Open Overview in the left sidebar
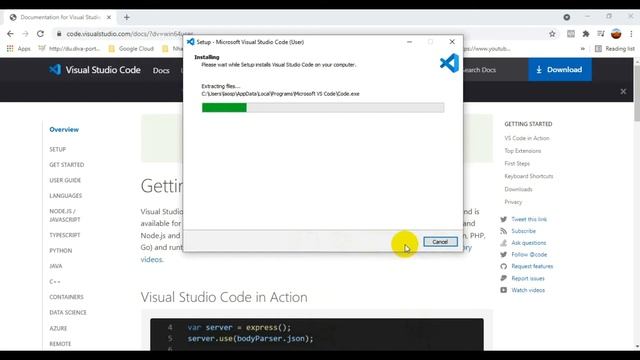This screenshot has width=640, height=360. click(64, 129)
